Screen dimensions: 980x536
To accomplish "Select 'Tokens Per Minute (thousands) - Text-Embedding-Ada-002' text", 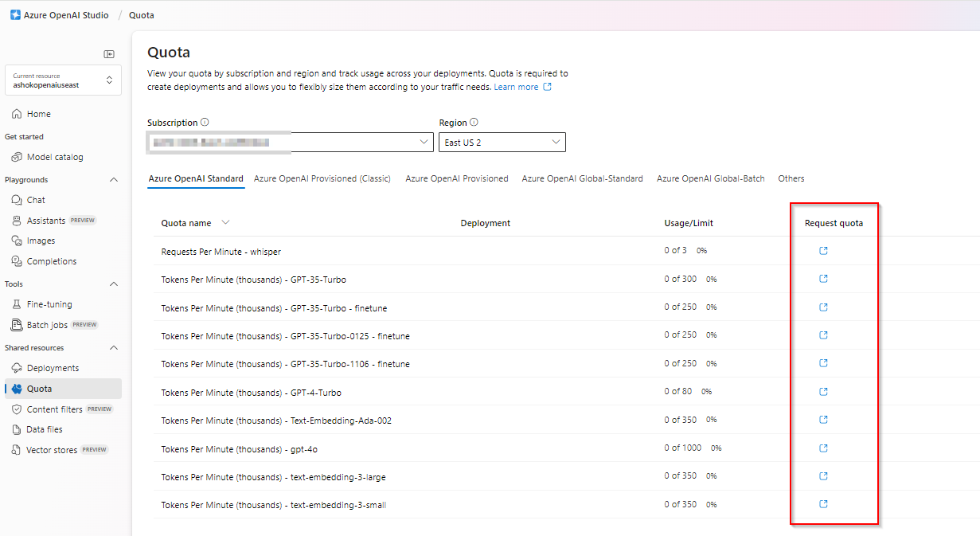I will pos(276,421).
